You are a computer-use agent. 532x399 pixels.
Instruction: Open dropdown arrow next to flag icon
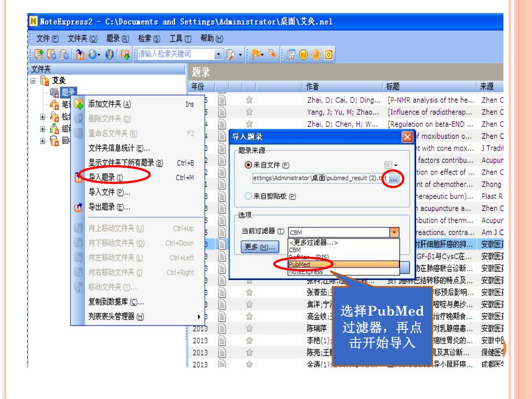coord(263,54)
